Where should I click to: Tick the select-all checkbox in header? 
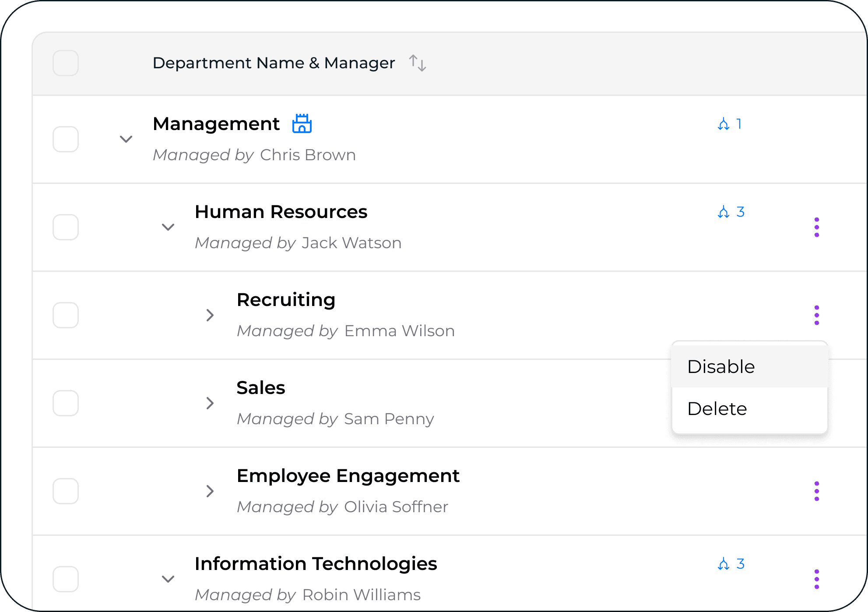pyautogui.click(x=66, y=63)
